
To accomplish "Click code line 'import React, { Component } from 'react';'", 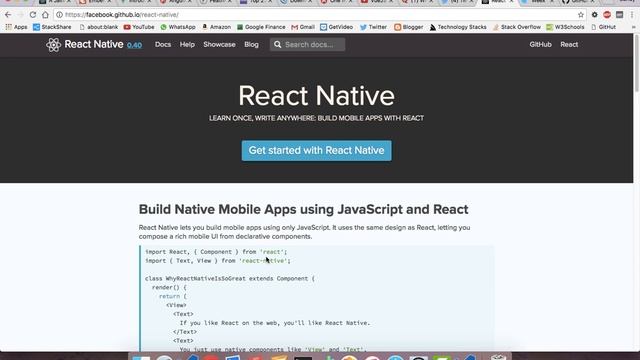I will coord(216,252).
